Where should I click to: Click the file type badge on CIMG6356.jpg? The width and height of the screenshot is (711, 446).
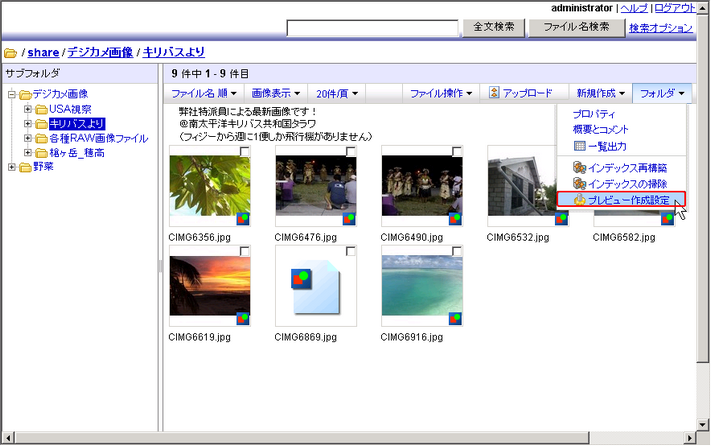click(243, 219)
